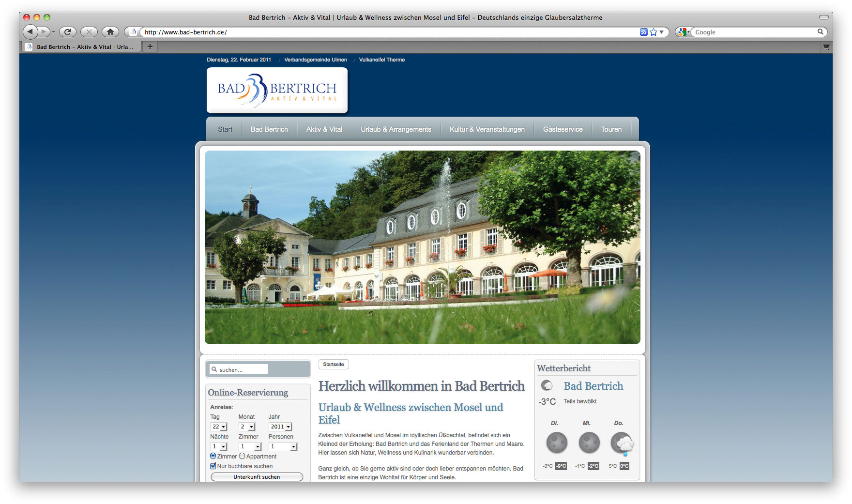Image resolution: width=852 pixels, height=504 pixels.
Task: Open the Personen dropdown
Action: (283, 446)
